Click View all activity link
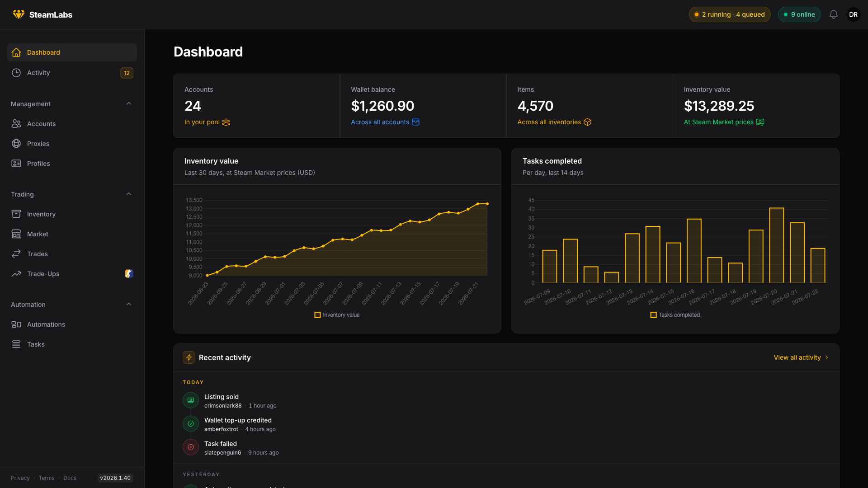This screenshot has height=488, width=868. [x=801, y=357]
